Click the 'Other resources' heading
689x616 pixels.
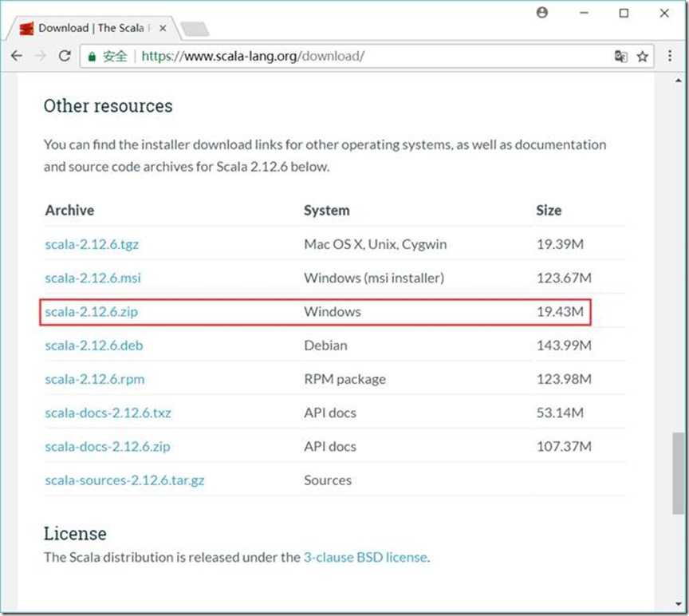pyautogui.click(x=108, y=106)
